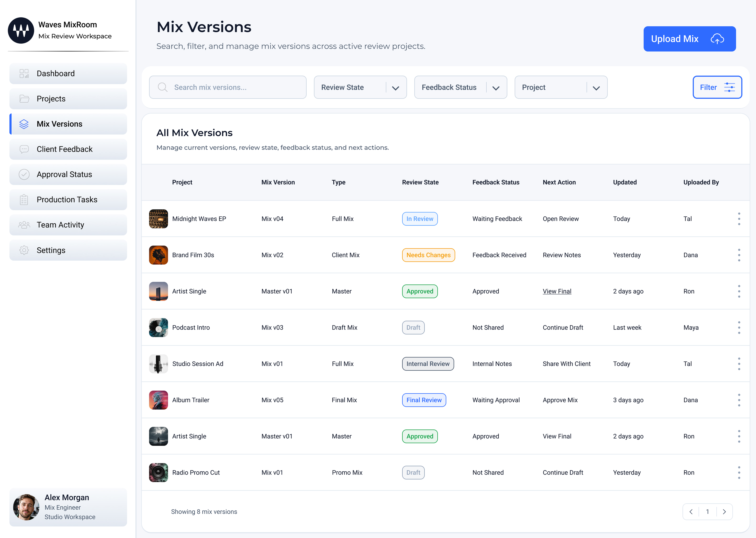The image size is (756, 538).
Task: Open the three-dot menu for Podcast Intro
Action: point(739,328)
